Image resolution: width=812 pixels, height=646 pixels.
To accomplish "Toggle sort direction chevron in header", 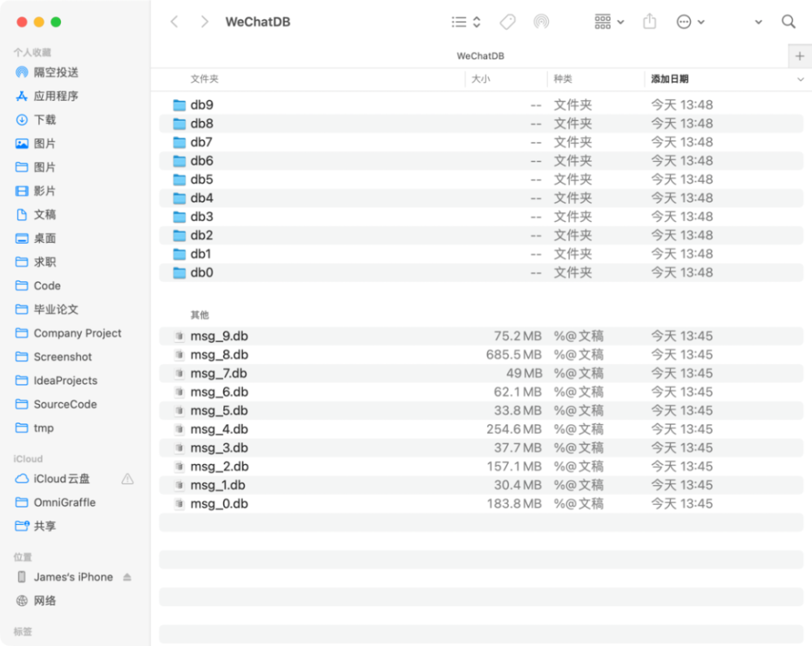I will [801, 80].
